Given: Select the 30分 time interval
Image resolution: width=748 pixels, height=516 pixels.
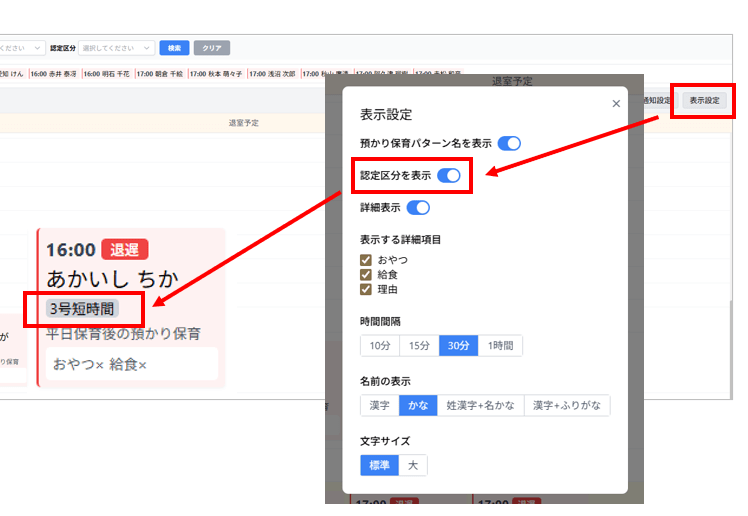Looking at the screenshot, I should 459,346.
